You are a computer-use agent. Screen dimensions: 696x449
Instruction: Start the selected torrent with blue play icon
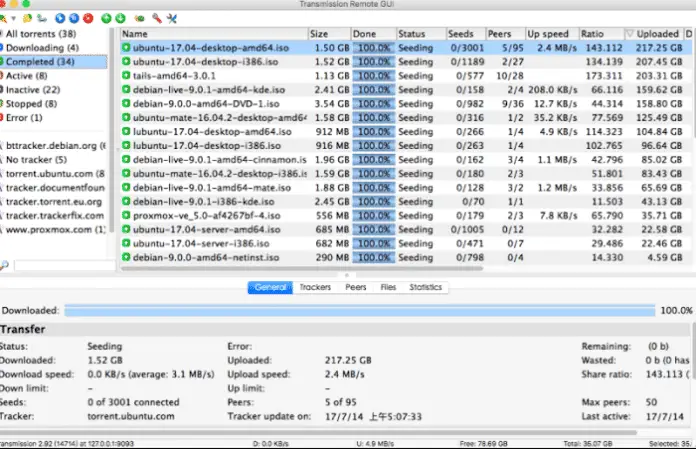tap(60, 18)
